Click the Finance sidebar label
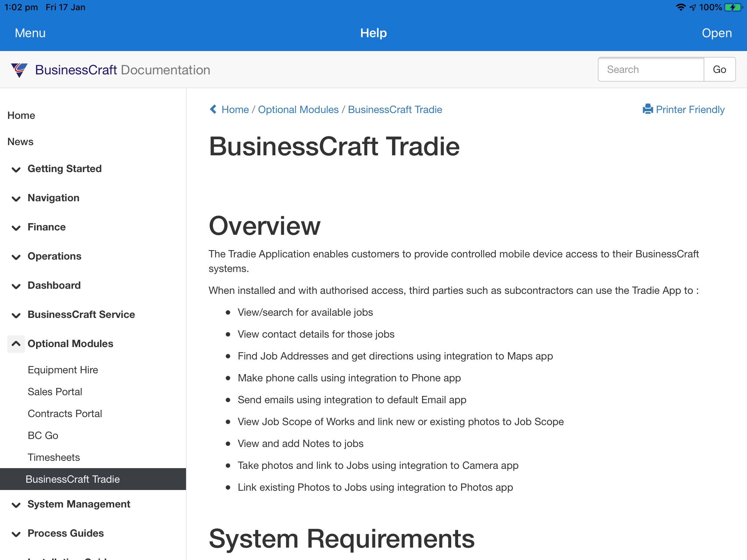 pos(47,227)
